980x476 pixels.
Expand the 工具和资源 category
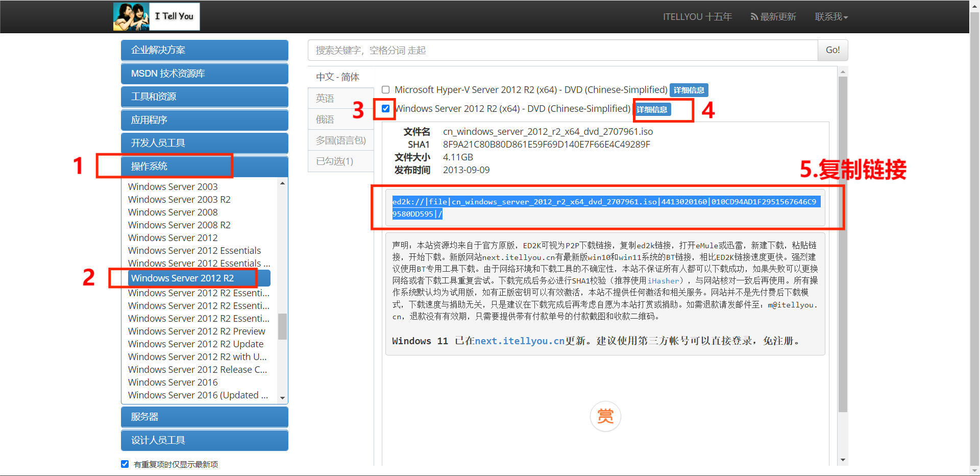(205, 97)
